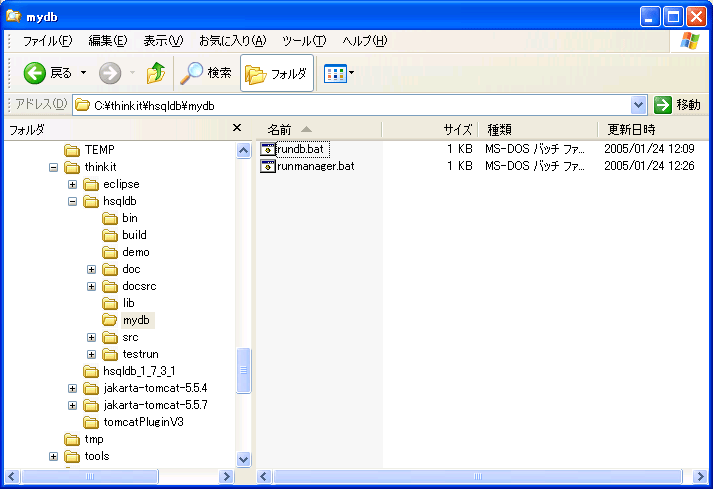This screenshot has height=489, width=713.
Task: Sort by サイズ column header
Action: point(430,130)
